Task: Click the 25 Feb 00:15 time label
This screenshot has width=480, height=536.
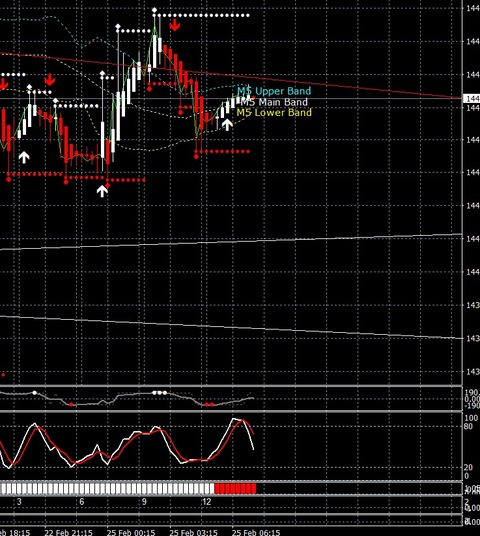Action: (x=131, y=532)
